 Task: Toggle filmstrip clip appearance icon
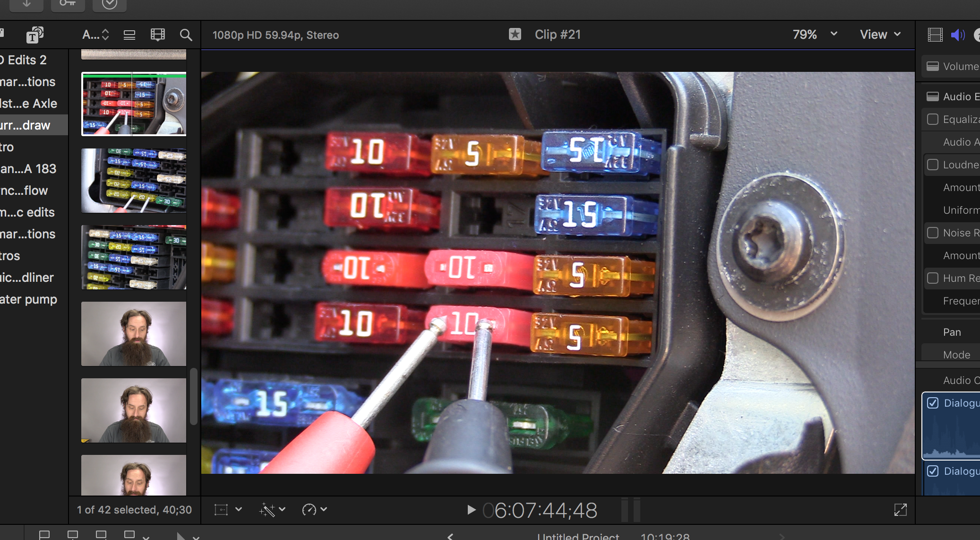pyautogui.click(x=157, y=35)
